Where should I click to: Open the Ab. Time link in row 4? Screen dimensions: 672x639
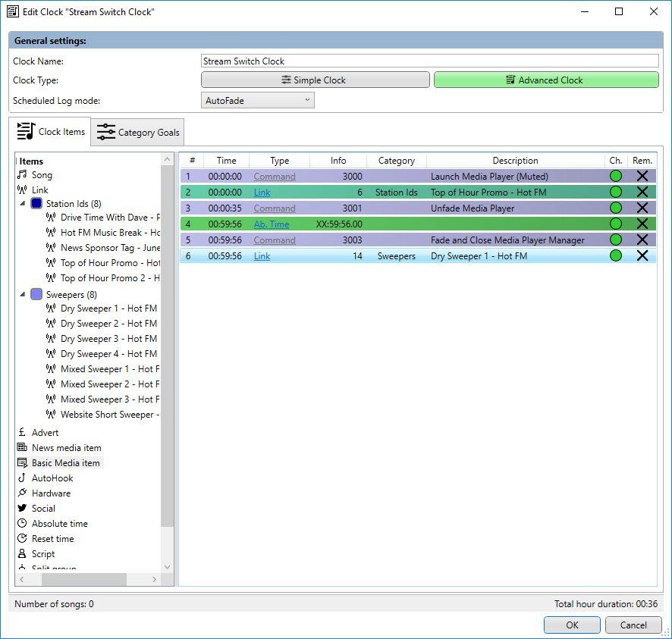click(x=272, y=224)
